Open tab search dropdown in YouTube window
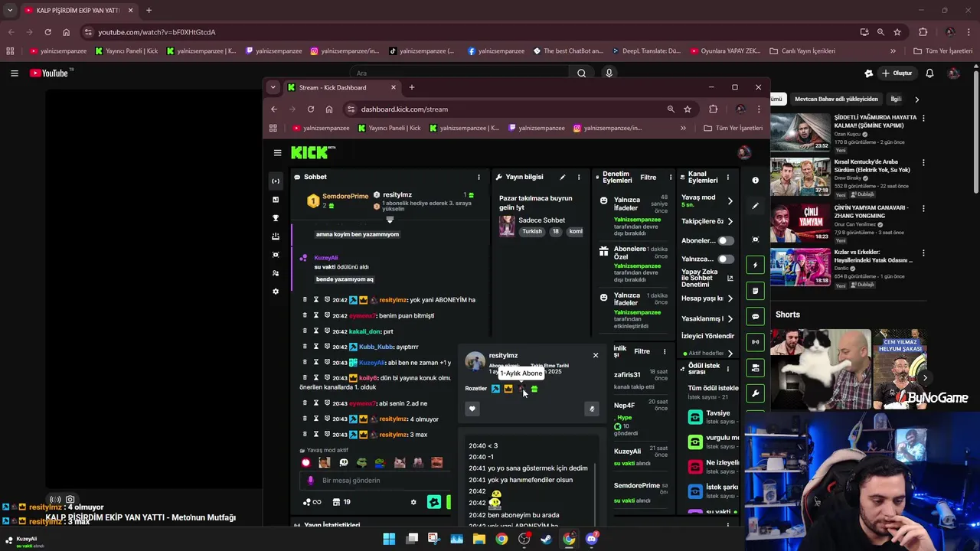This screenshot has height=551, width=980. click(x=10, y=10)
